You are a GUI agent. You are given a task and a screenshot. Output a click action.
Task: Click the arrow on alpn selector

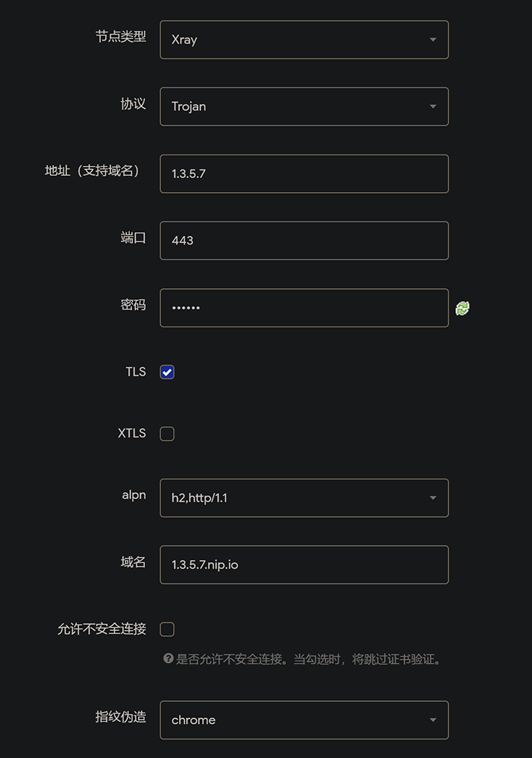click(x=433, y=498)
